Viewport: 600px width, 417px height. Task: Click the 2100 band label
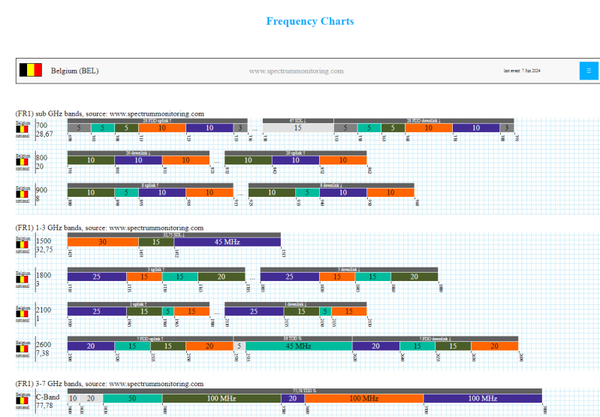(x=44, y=310)
